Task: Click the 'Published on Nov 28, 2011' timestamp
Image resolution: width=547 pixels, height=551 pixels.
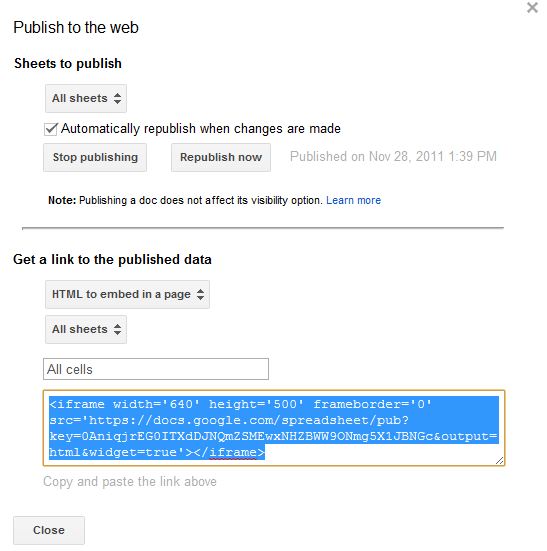Action: pyautogui.click(x=393, y=157)
